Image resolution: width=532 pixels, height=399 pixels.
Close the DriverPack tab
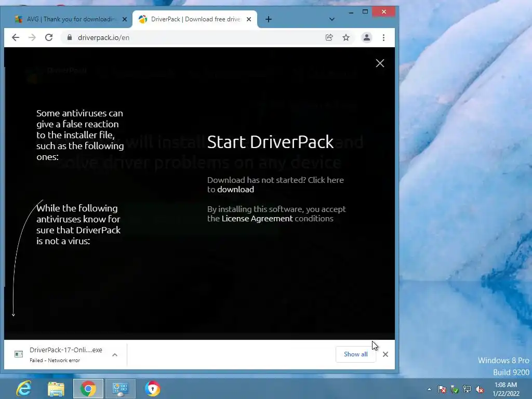[249, 19]
